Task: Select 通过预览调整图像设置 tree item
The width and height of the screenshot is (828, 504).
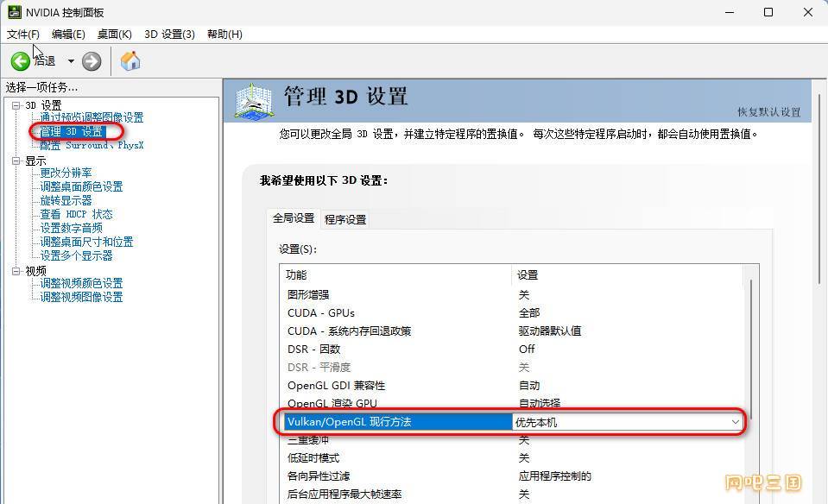Action: coord(92,117)
